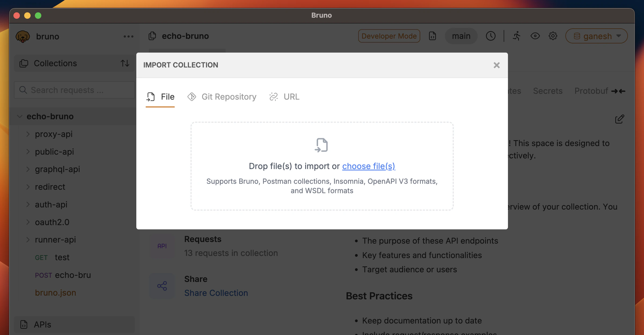Viewport: 644px width, 335px height.
Task: Switch to the URL import tab
Action: click(284, 97)
